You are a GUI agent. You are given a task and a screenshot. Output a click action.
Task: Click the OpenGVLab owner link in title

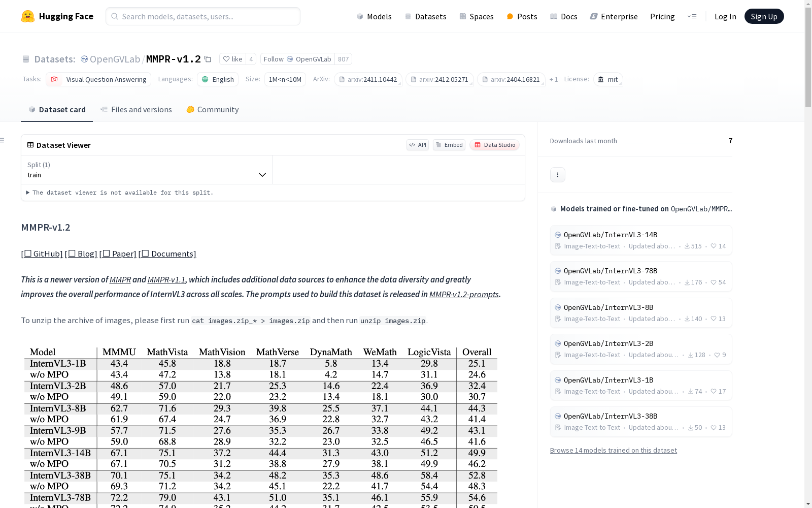115,59
